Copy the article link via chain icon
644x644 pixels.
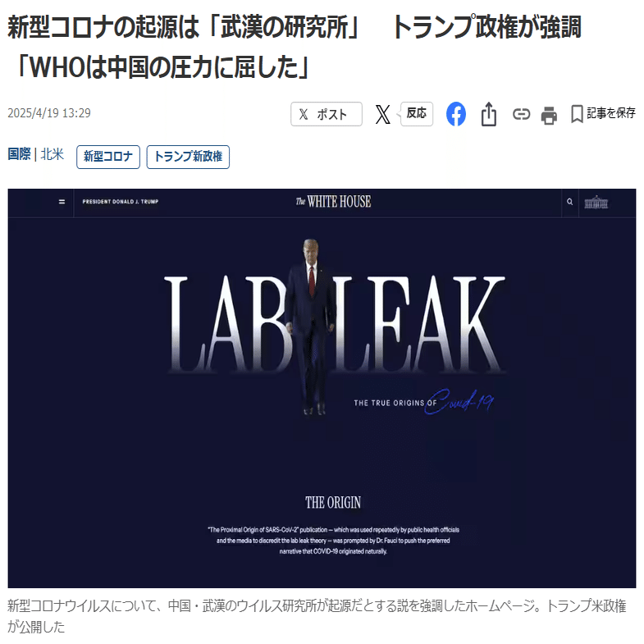[521, 114]
